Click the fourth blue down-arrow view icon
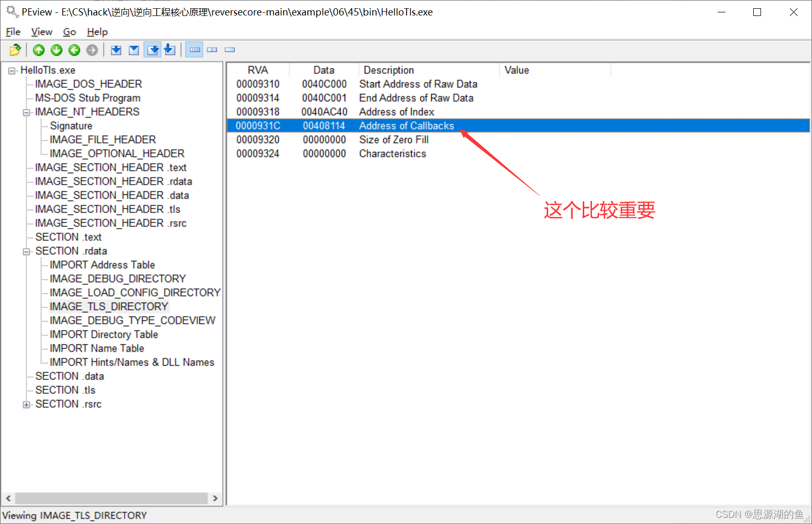 (170, 50)
